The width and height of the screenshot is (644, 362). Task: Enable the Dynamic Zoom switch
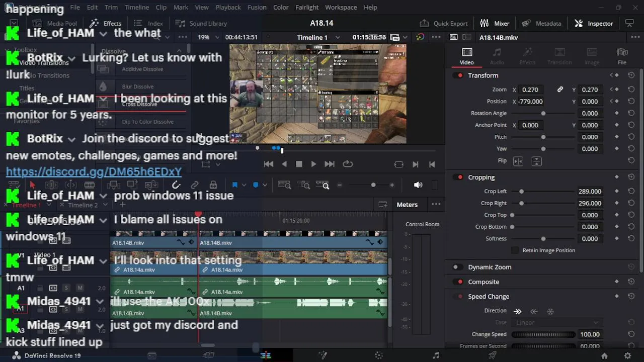[458, 267]
